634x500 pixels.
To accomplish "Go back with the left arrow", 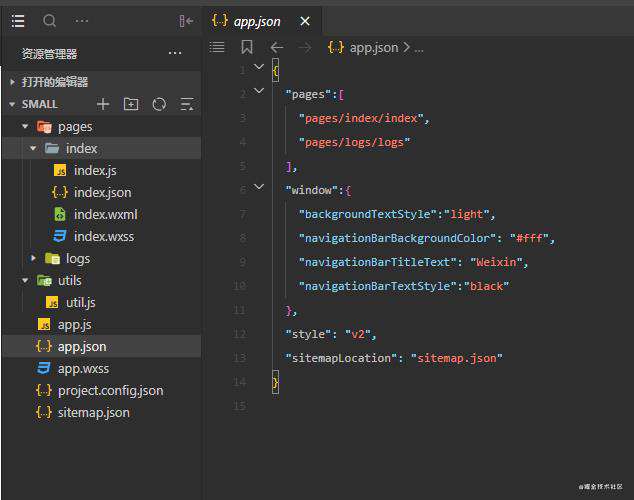I will point(277,48).
